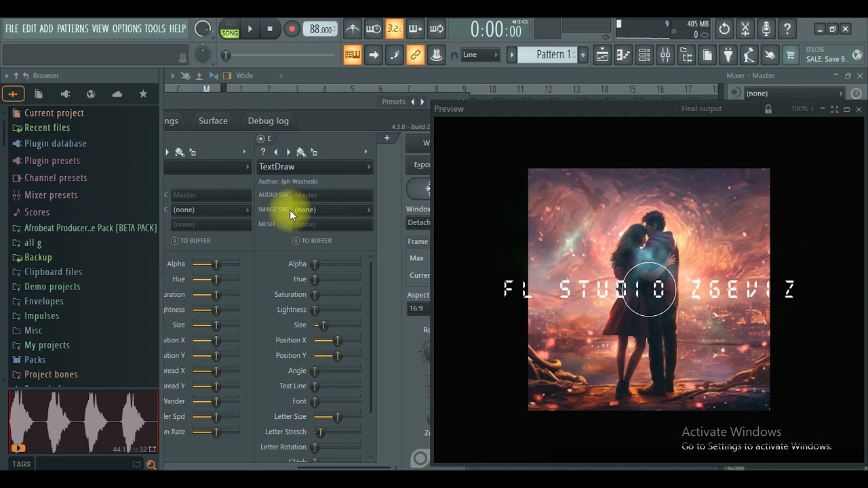Click the link chain icon
Viewport: 868px width, 488px height.
[416, 55]
